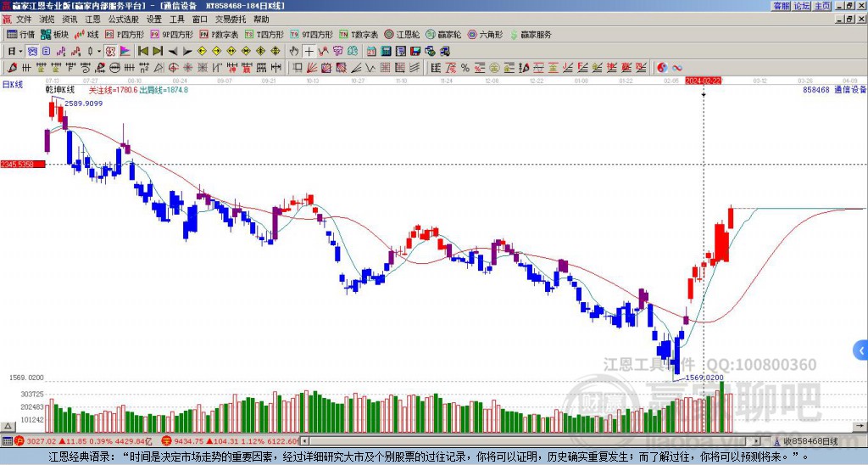The width and height of the screenshot is (868, 465).
Task: Click the 论坛 forum link
Action: (802, 6)
